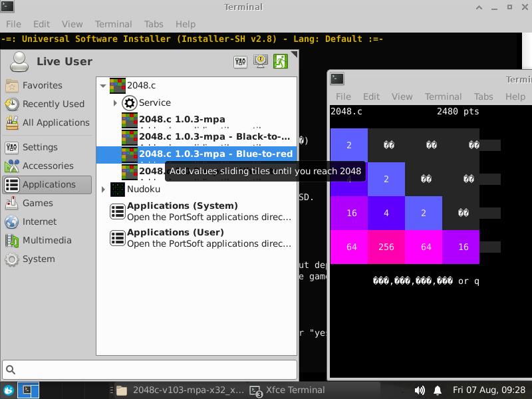532x399 pixels.
Task: Open View menu in main Terminal
Action: tap(72, 24)
